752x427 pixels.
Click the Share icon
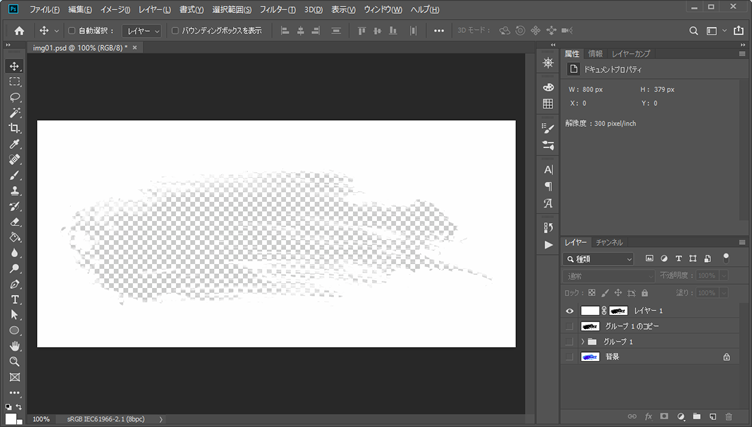point(739,31)
